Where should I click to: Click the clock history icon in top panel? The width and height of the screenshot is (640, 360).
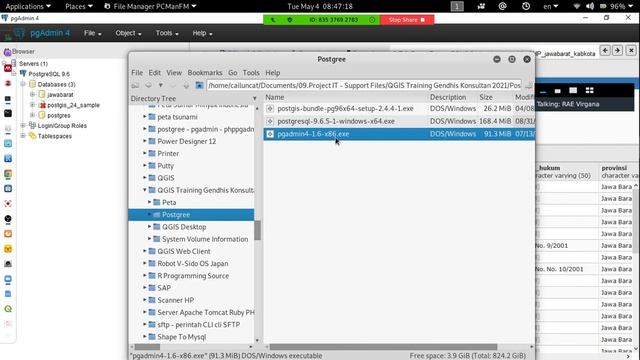pos(526,6)
